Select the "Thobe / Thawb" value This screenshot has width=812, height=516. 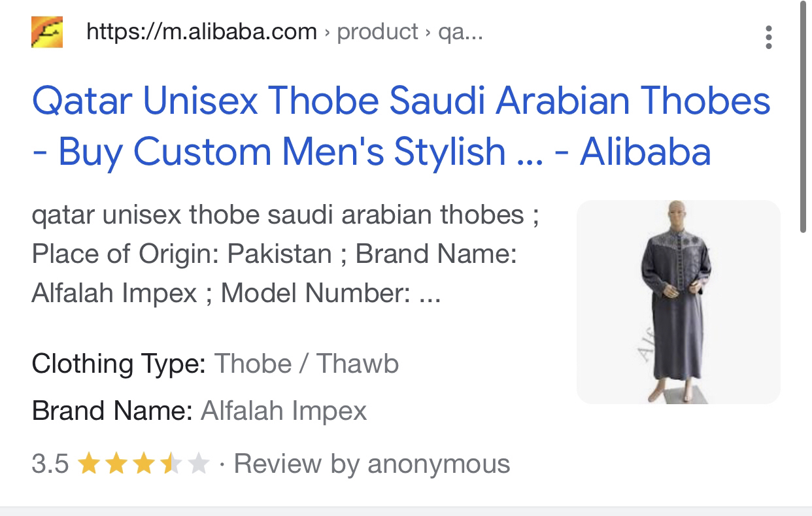point(307,364)
